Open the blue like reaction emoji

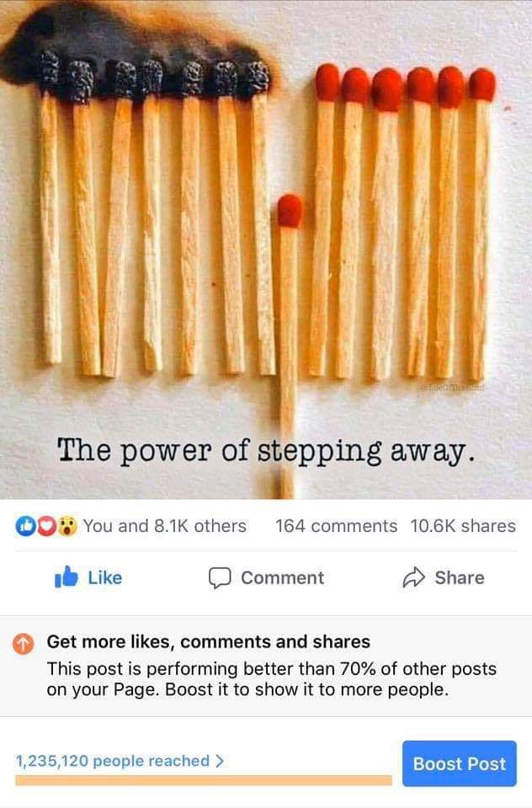coord(24,526)
